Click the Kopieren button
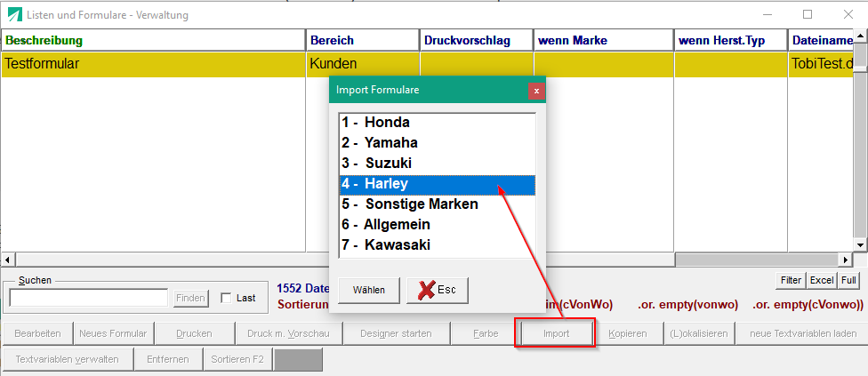868x376 pixels. pos(628,334)
